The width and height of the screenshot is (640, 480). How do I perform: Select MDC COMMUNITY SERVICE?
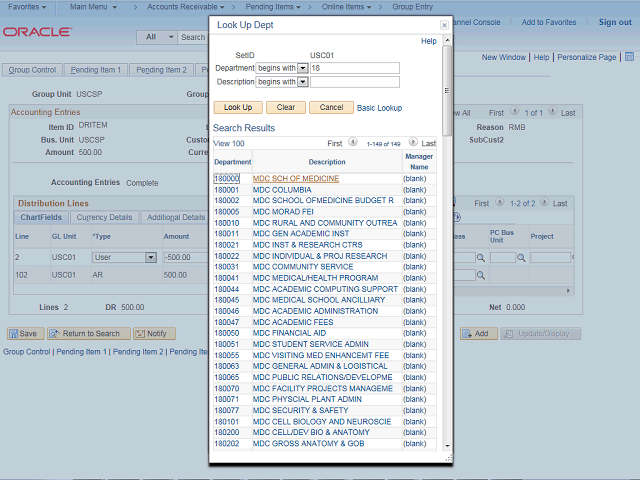(x=303, y=267)
